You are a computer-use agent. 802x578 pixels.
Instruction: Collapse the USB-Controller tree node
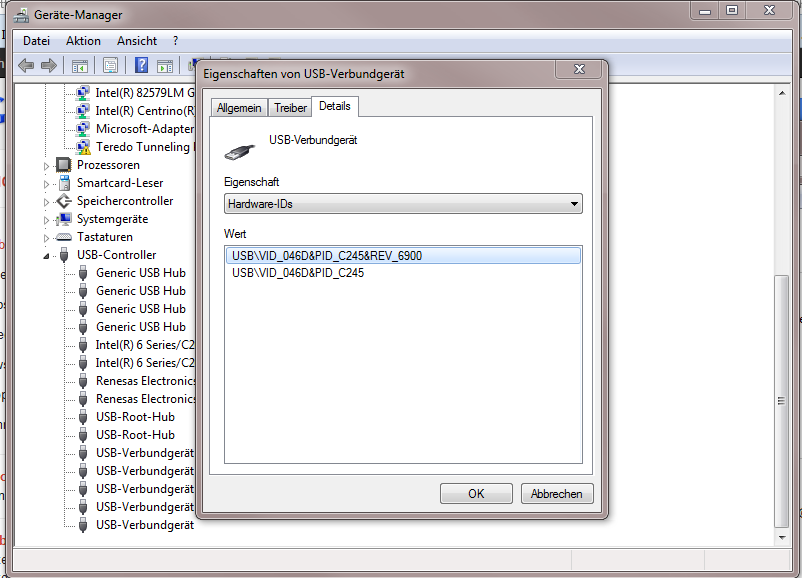[x=46, y=256]
